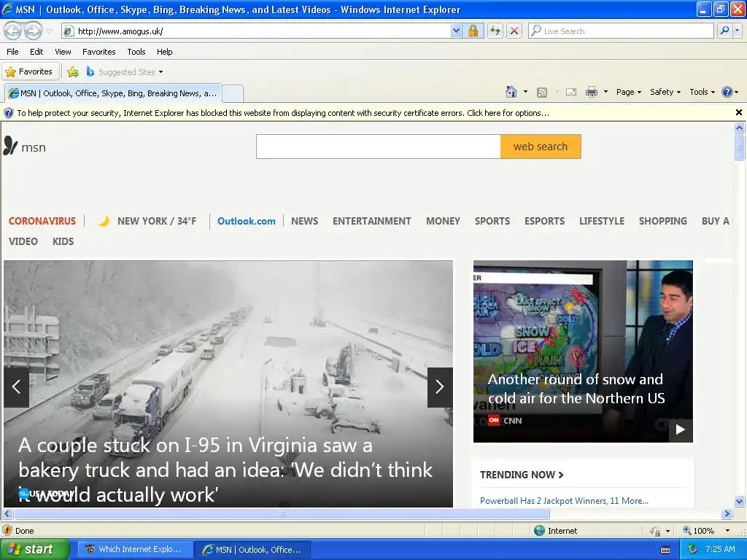Open search provider options dropdown arrow
Image resolution: width=747 pixels, height=560 pixels.
[737, 31]
